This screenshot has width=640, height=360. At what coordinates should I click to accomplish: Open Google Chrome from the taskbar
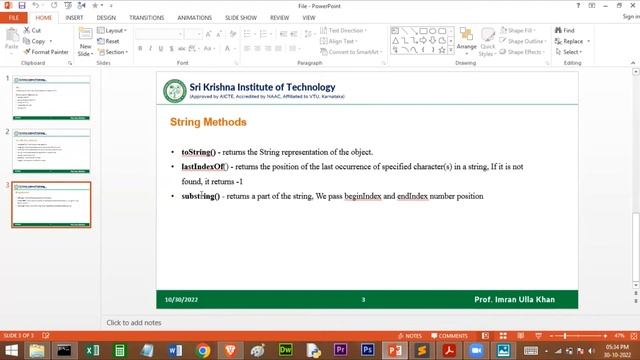pyautogui.click(x=203, y=350)
